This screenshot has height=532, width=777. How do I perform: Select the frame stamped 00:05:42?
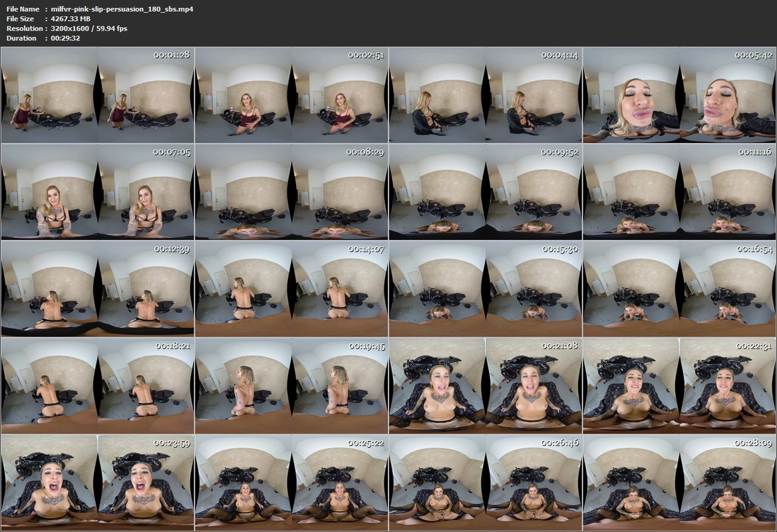(x=679, y=95)
